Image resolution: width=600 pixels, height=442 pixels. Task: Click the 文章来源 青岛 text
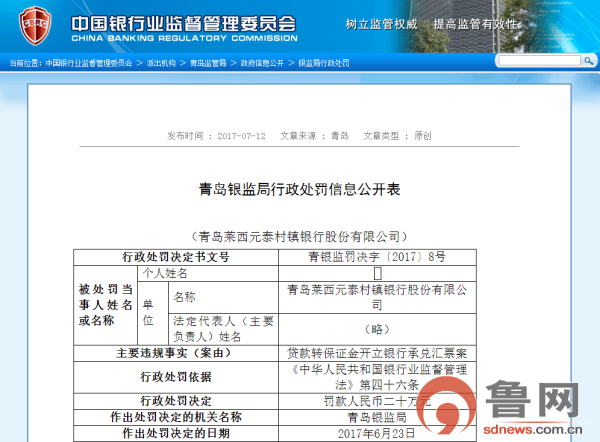pos(314,136)
